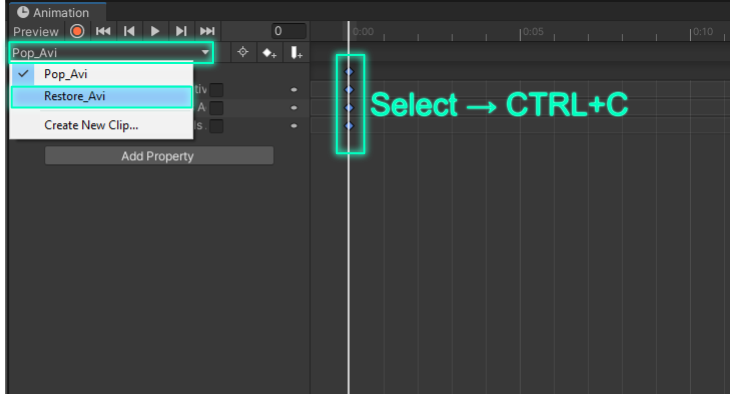Toggle filter by selection icon

point(243,52)
